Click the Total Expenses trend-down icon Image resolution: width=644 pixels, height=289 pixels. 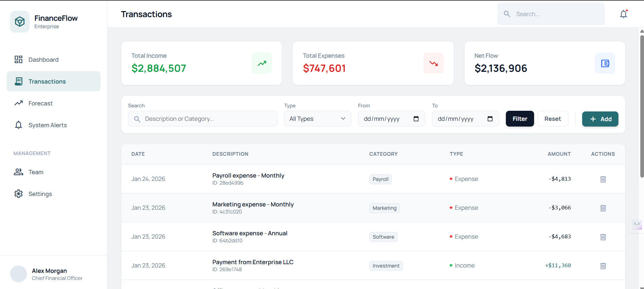coord(434,63)
